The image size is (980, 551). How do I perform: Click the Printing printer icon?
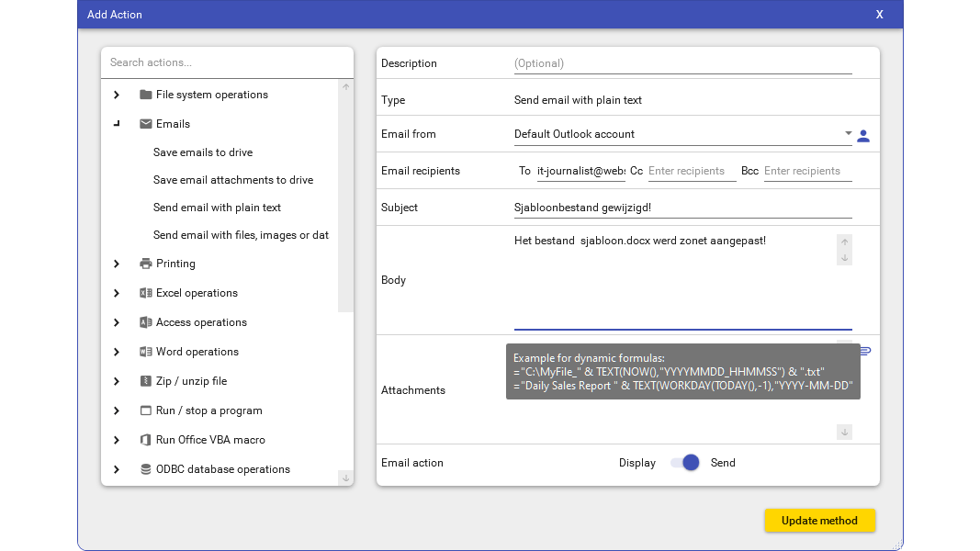click(145, 264)
